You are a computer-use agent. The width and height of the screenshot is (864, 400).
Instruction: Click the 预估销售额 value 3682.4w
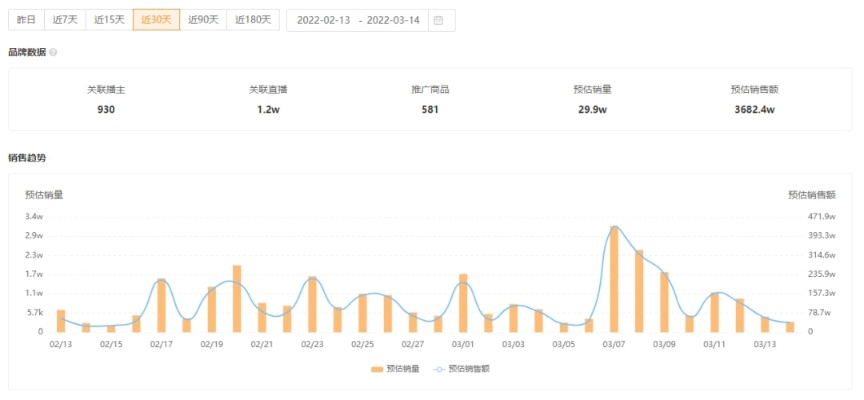click(x=755, y=109)
